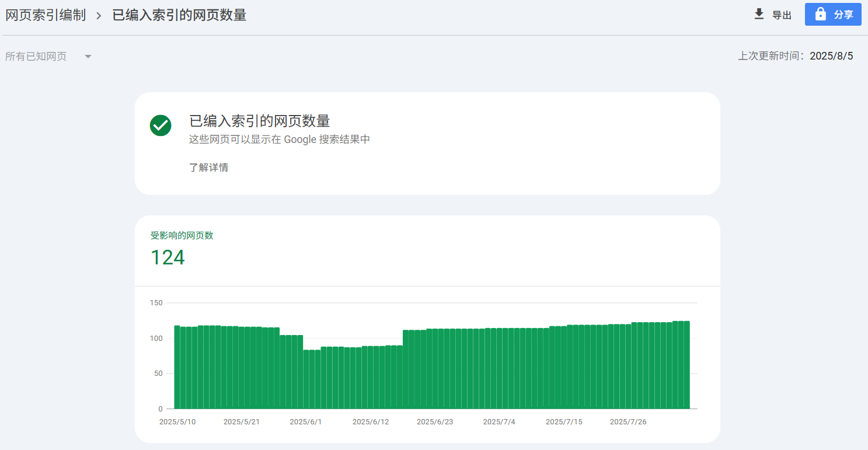Viewport: 868px width, 450px height.
Task: Click the 50 y-axis label
Action: (158, 374)
